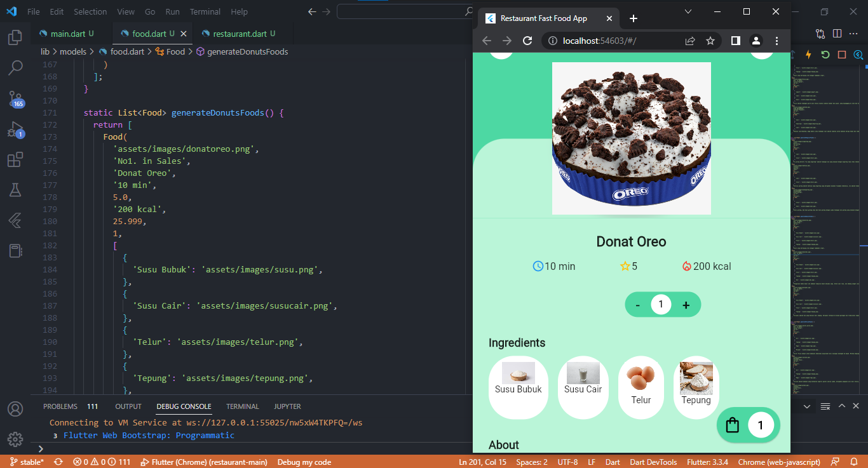Open the Run and Debug sidebar view
The image size is (868, 468).
click(15, 129)
